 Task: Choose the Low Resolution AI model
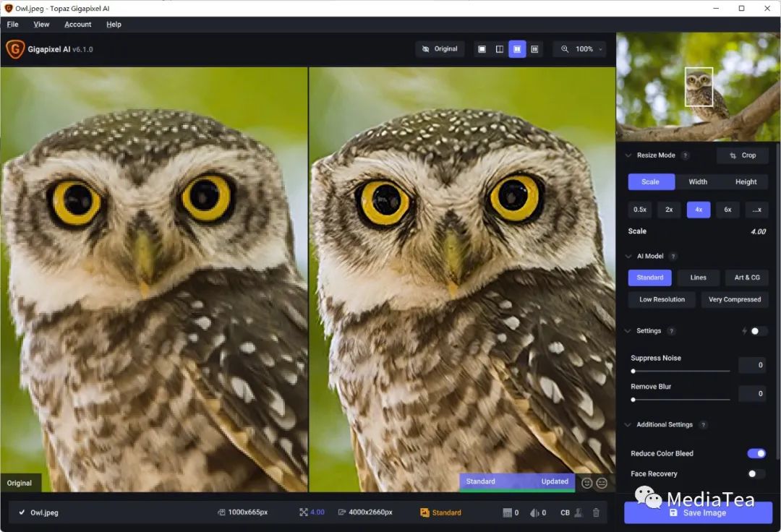click(x=662, y=299)
